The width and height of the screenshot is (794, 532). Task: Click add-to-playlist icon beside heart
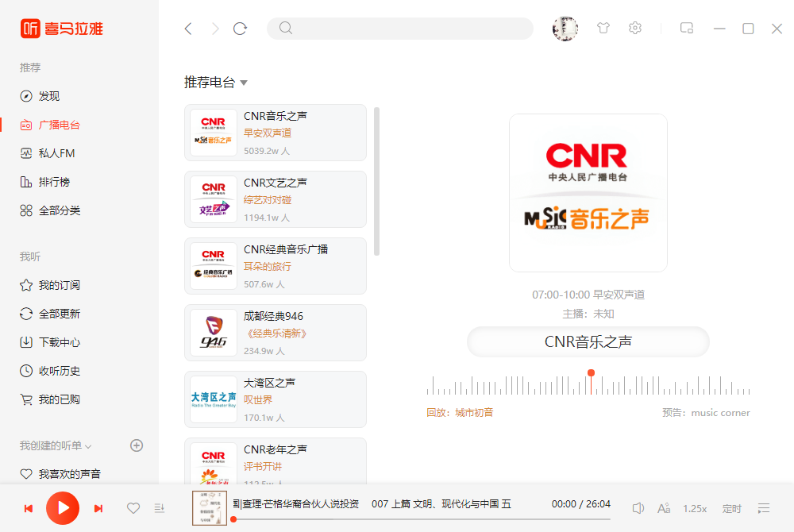pyautogui.click(x=160, y=507)
